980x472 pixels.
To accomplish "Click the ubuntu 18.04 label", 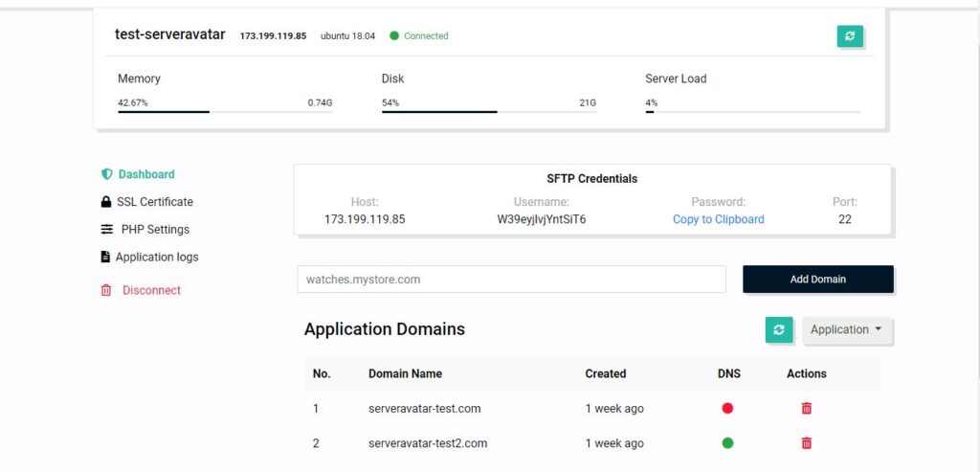I will [347, 35].
